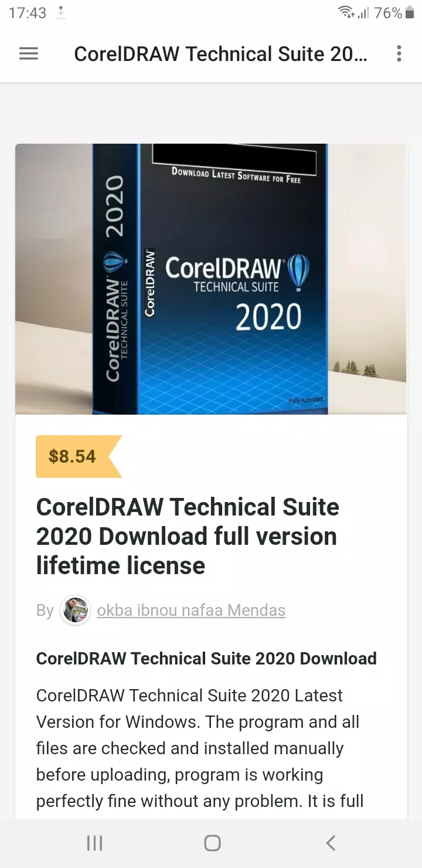This screenshot has width=422, height=868.
Task: Tap the download indicator in status bar
Action: point(61,13)
